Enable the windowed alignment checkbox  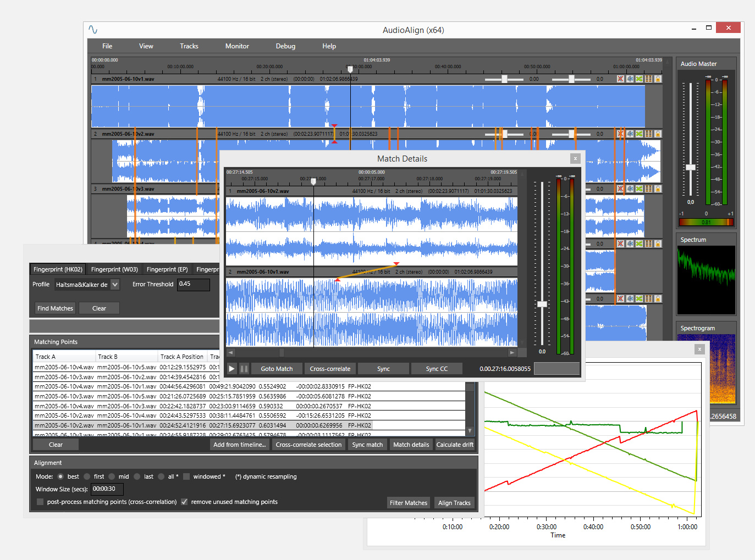(x=186, y=476)
